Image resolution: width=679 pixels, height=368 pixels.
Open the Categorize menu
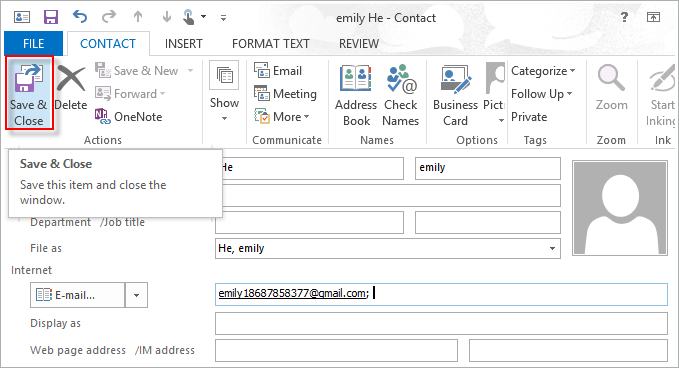click(543, 71)
